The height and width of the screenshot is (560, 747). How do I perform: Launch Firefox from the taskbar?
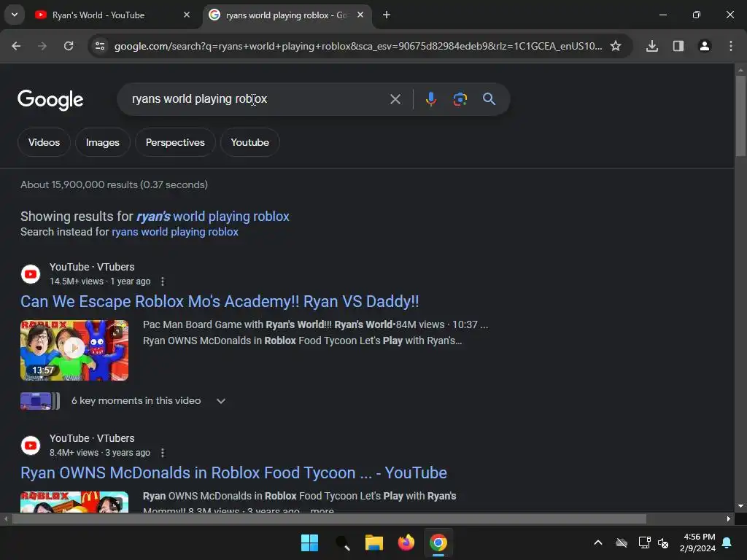(406, 542)
